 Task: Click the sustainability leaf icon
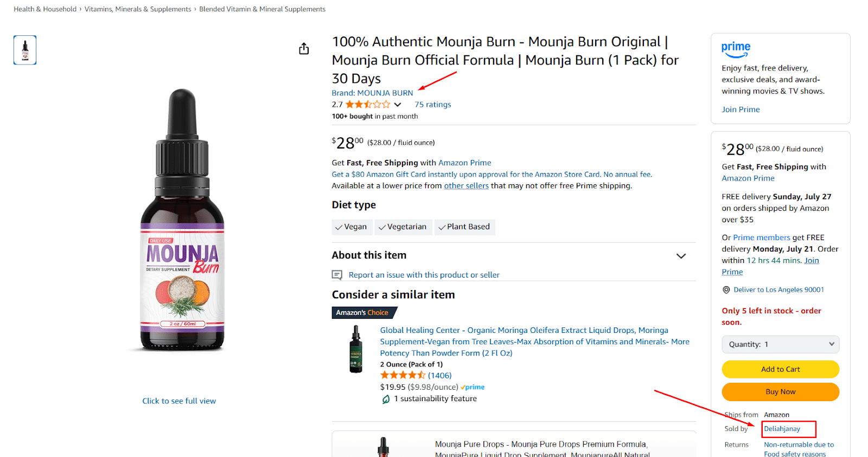[x=386, y=399]
